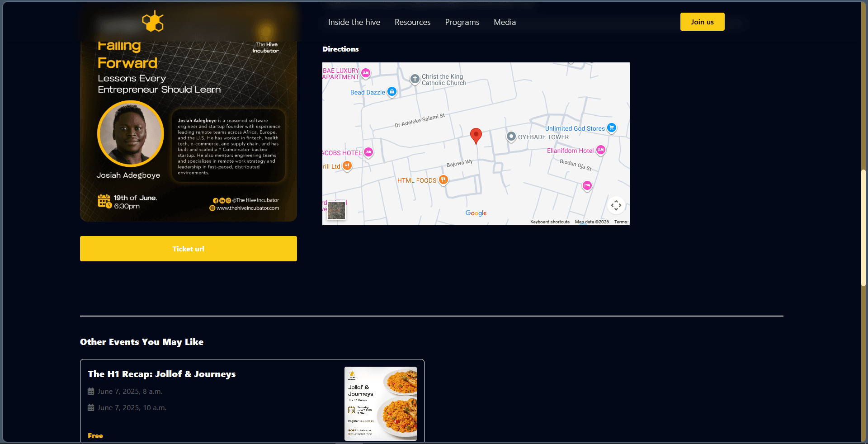Viewport: 868px width, 444px height.
Task: Click the HTML FOODS restaurant marker
Action: pyautogui.click(x=443, y=180)
